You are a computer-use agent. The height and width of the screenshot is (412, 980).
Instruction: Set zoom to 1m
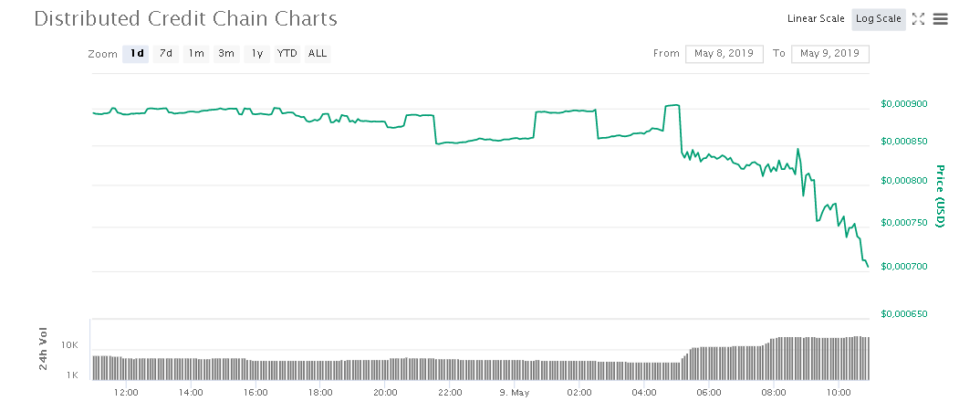[196, 54]
